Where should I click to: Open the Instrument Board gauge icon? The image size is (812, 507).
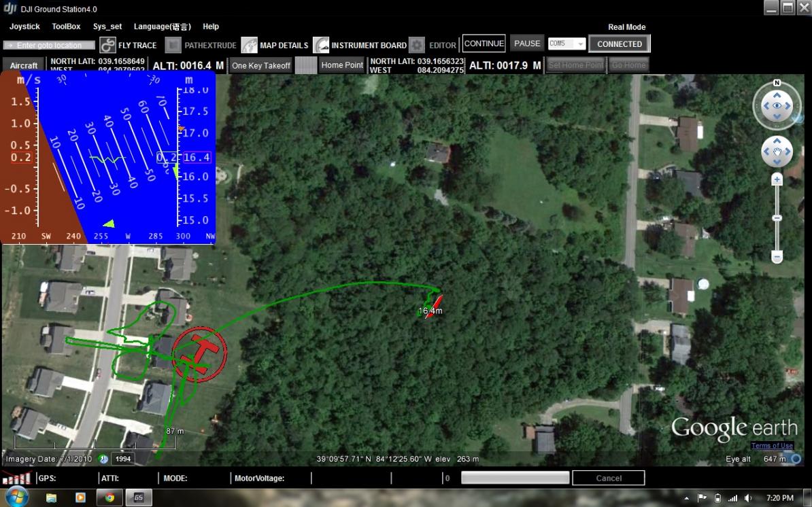(x=321, y=46)
